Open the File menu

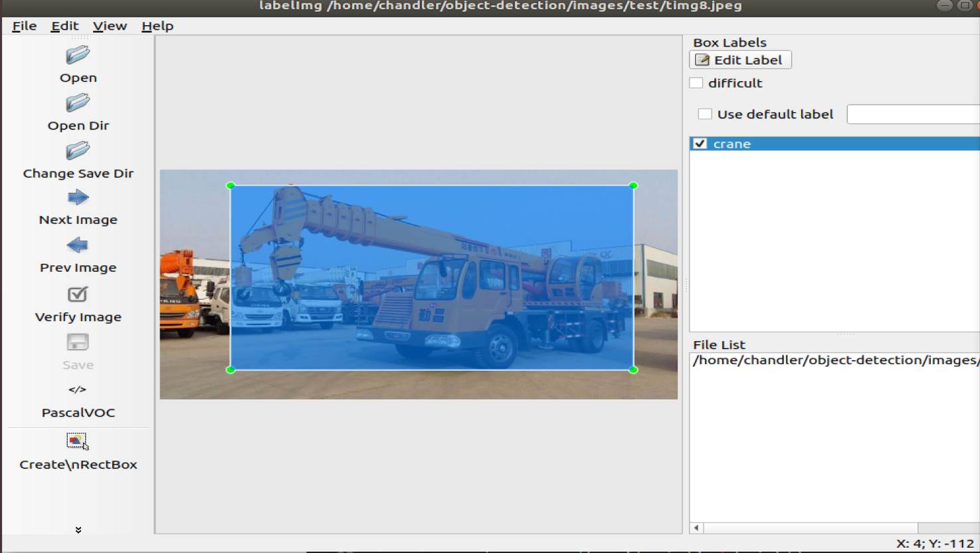tap(25, 26)
